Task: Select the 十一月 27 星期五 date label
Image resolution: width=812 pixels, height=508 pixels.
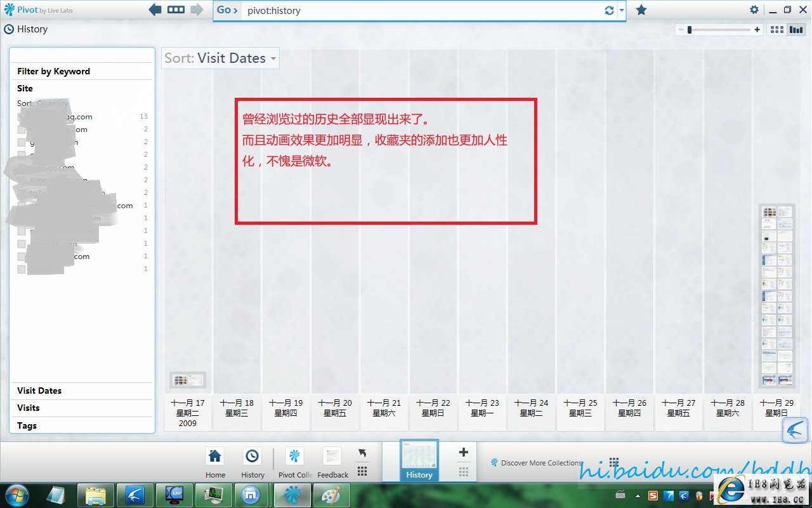Action: click(679, 413)
